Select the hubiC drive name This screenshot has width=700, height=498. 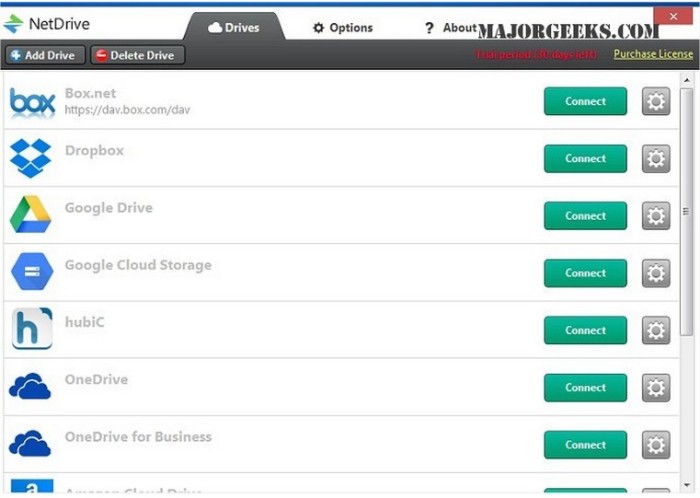click(85, 322)
